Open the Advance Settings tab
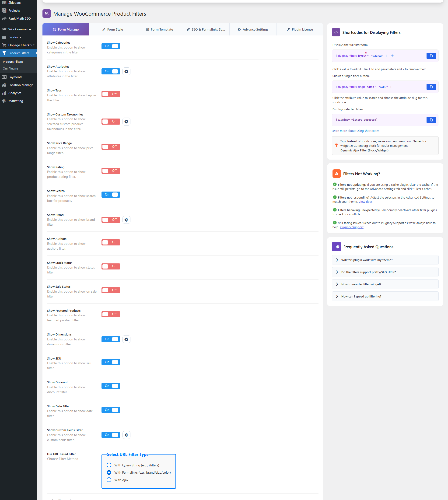Viewport: 448px width, 500px height. click(x=253, y=29)
